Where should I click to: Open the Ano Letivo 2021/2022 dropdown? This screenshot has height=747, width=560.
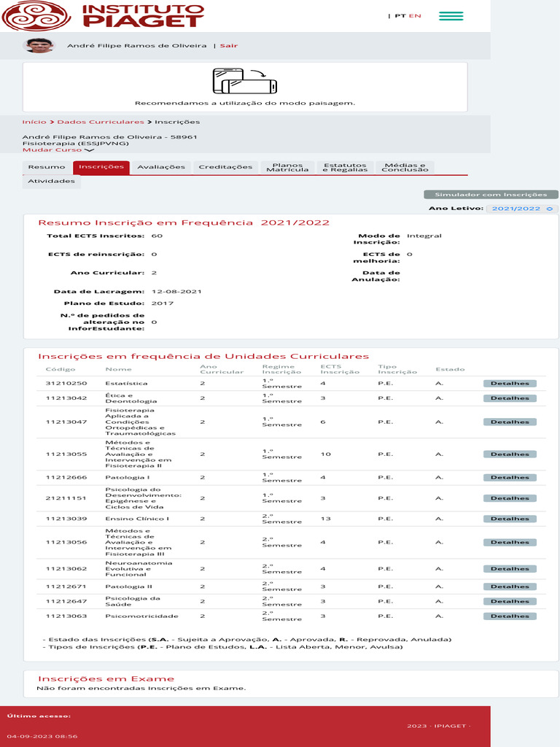[521, 209]
